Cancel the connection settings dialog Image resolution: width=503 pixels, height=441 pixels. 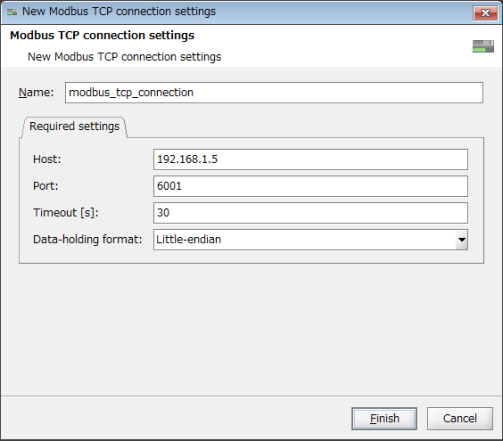460,418
